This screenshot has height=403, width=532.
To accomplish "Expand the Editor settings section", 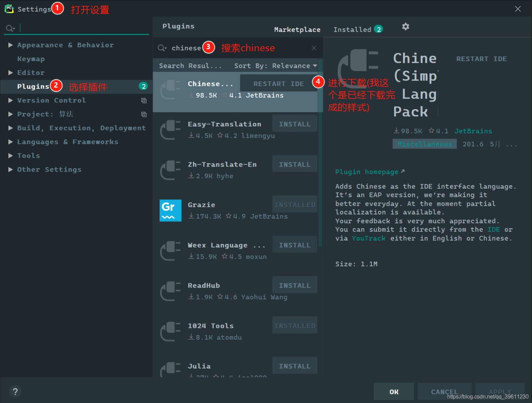I will point(10,73).
